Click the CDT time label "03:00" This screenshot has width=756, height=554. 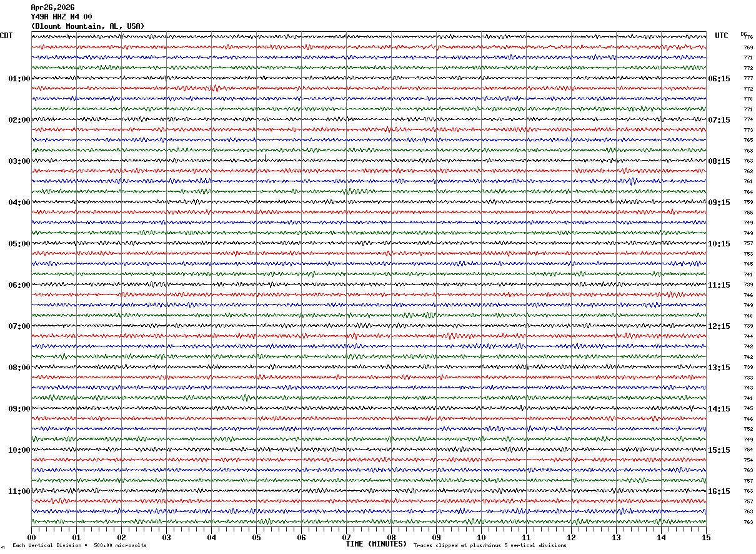(19, 161)
